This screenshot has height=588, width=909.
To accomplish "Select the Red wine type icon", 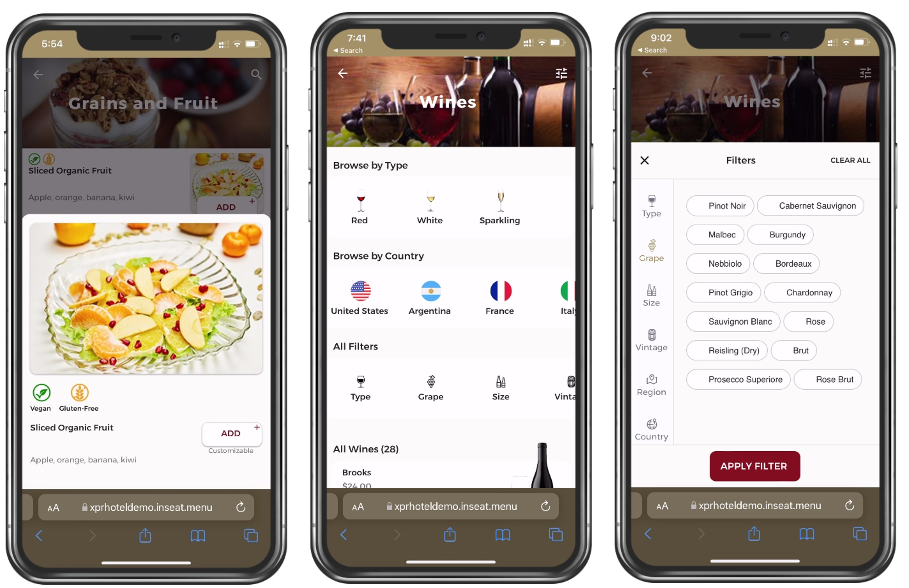I will (359, 202).
